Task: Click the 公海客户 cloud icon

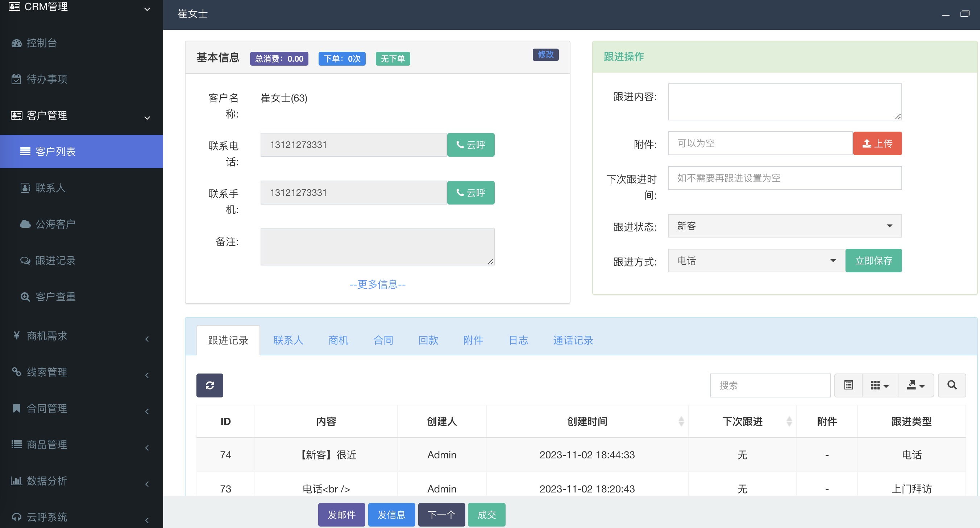Action: [25, 224]
